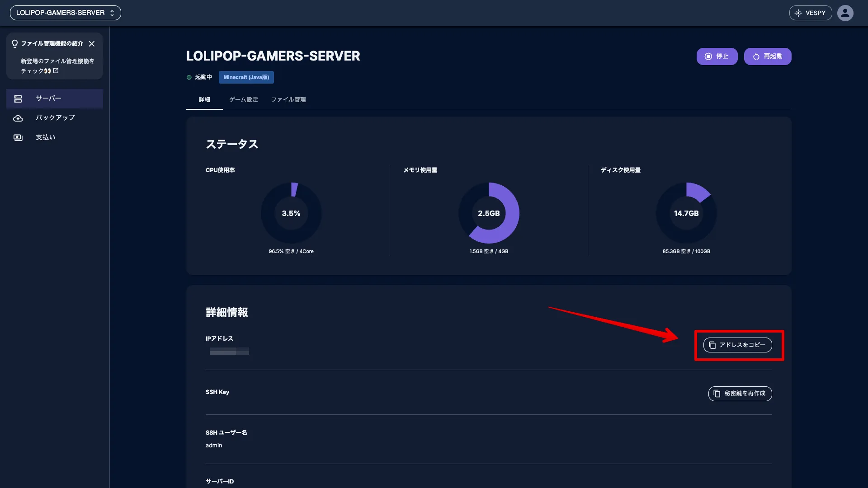Click the サーバー sidebar icon
Viewport: 868px width, 488px height.
click(x=18, y=99)
